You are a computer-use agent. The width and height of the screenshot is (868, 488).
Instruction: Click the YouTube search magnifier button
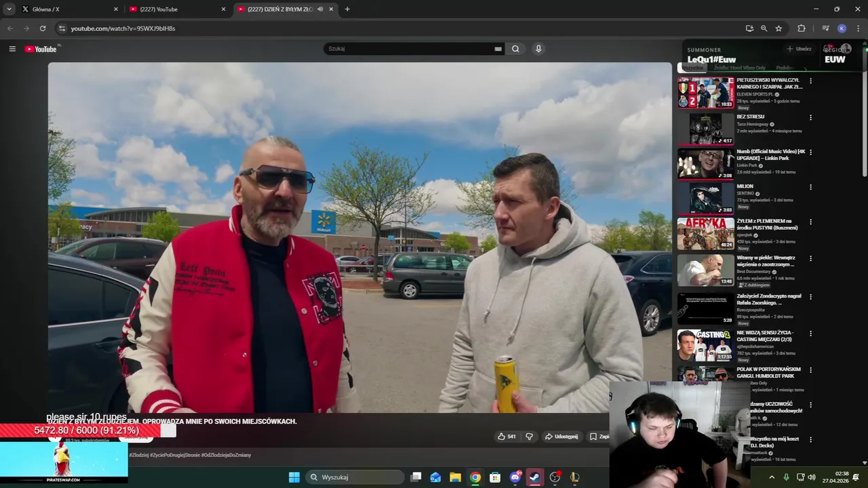515,49
